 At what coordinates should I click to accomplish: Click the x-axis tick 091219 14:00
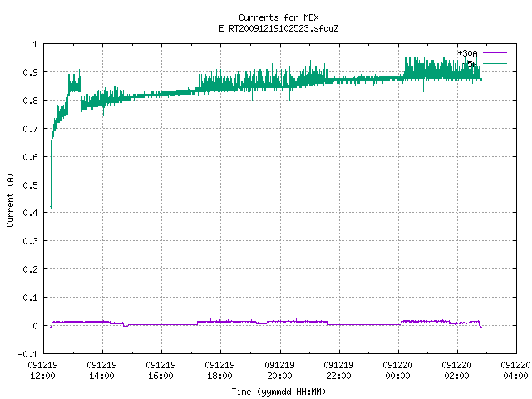click(101, 371)
